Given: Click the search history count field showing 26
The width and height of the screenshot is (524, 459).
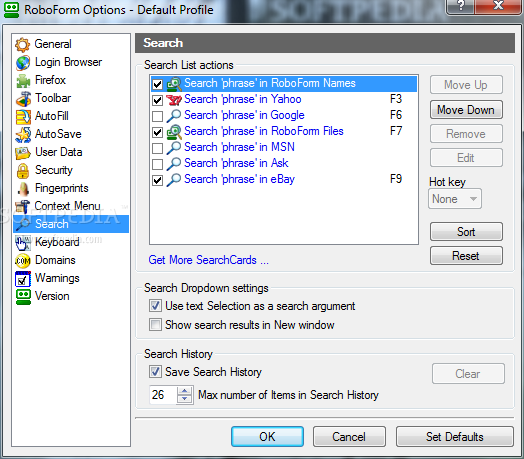Looking at the screenshot, I should pos(163,395).
